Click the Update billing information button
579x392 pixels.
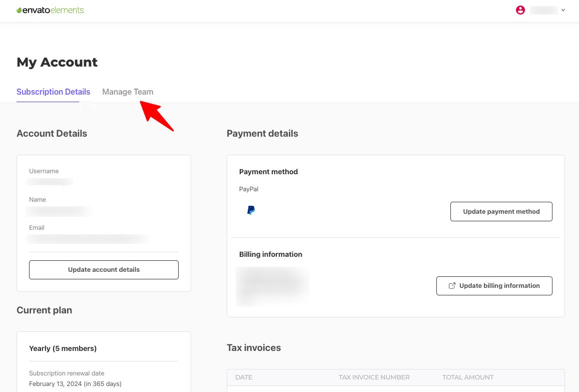point(494,285)
